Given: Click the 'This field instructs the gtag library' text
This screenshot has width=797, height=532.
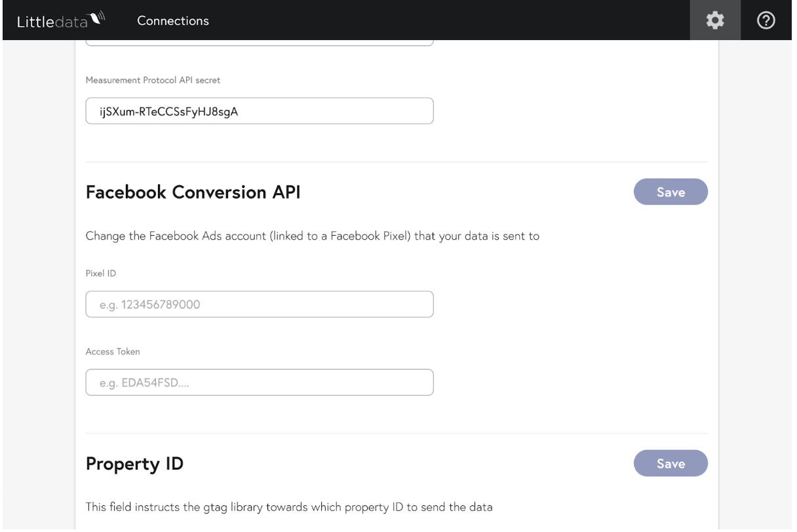Looking at the screenshot, I should tap(289, 506).
